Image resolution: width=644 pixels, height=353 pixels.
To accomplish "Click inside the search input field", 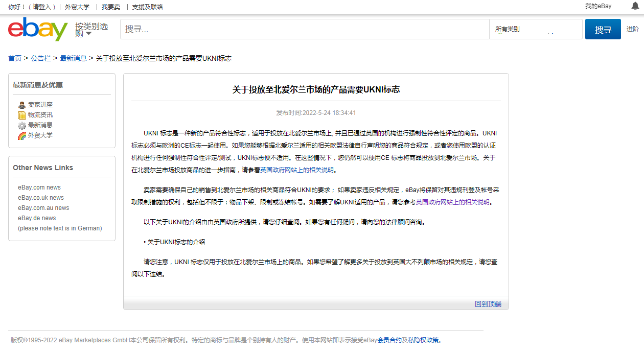I will coord(304,29).
